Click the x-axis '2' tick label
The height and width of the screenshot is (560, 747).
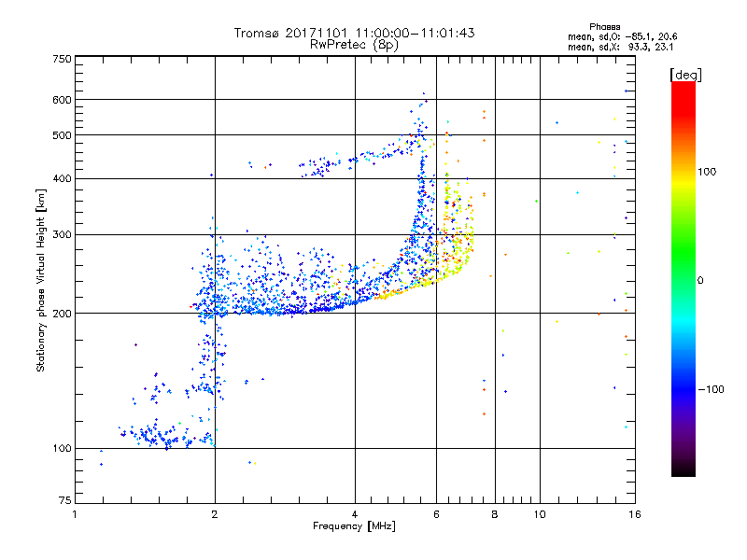coord(215,514)
